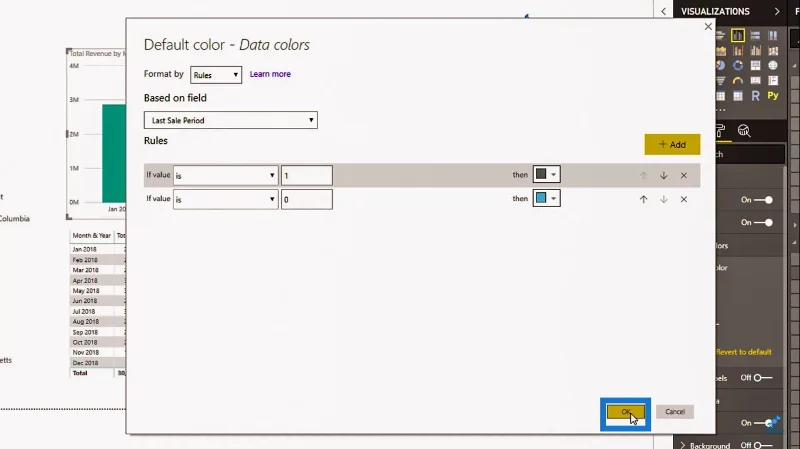Open color picker arrow for the dark gray rule

(x=554, y=174)
